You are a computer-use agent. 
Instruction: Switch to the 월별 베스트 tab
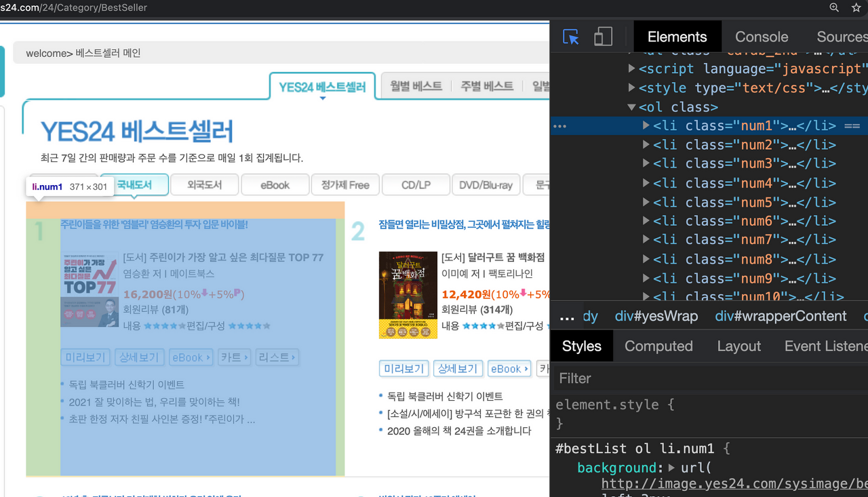coord(416,86)
